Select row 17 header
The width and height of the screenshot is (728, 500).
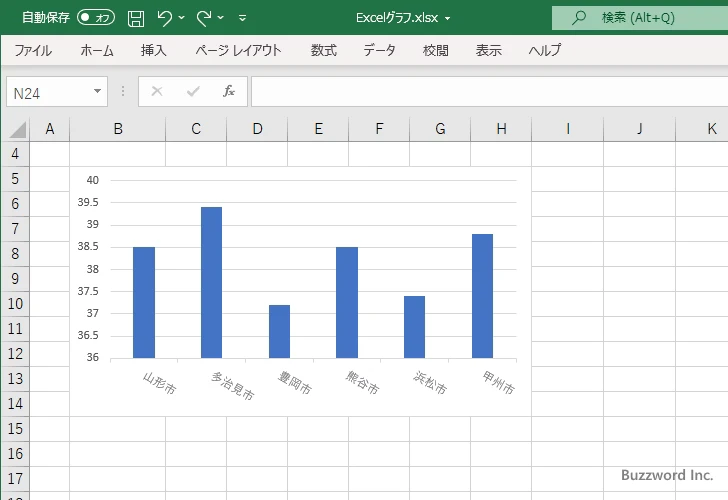pos(15,479)
